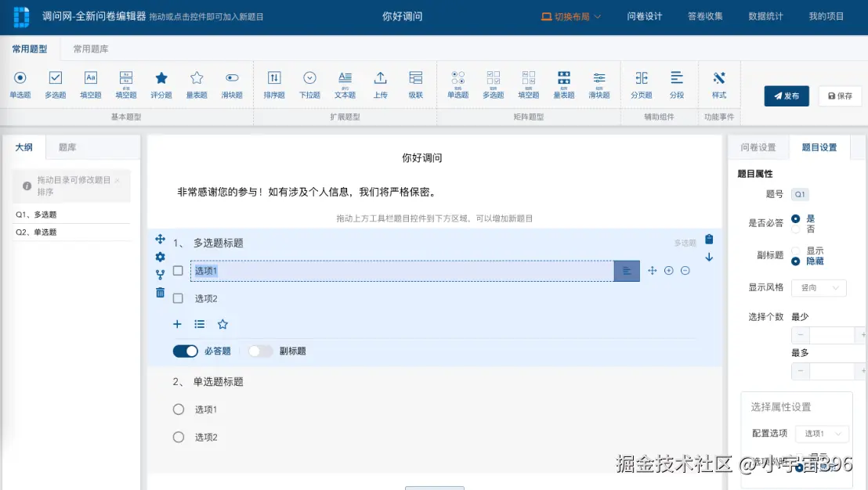Open the 样式 style tool
Screen dimensions: 868x490
click(x=719, y=85)
